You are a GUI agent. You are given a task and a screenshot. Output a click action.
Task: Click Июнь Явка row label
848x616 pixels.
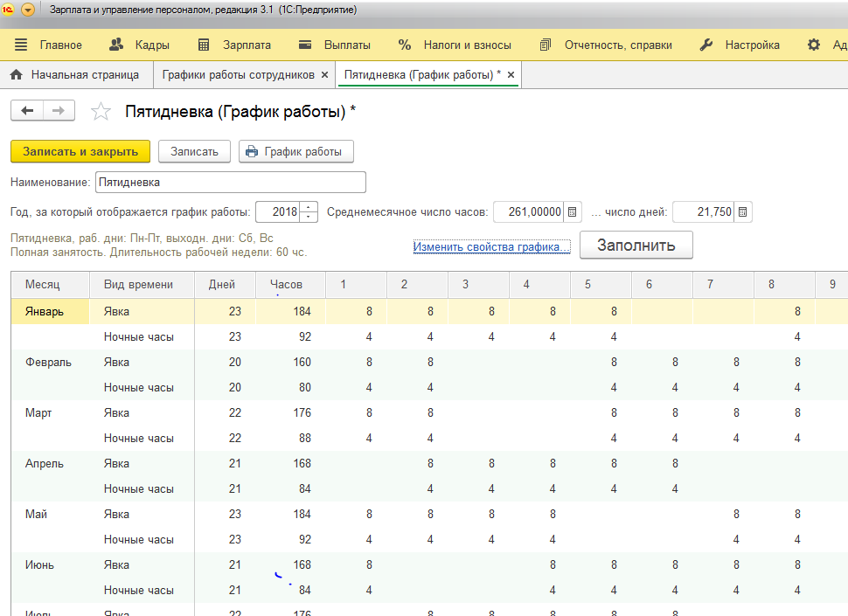pos(142,565)
